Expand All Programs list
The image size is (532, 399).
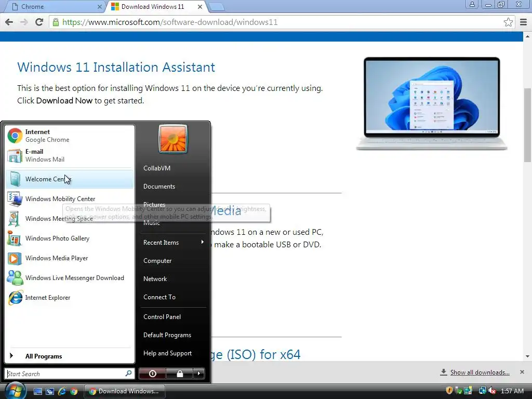(x=70, y=356)
